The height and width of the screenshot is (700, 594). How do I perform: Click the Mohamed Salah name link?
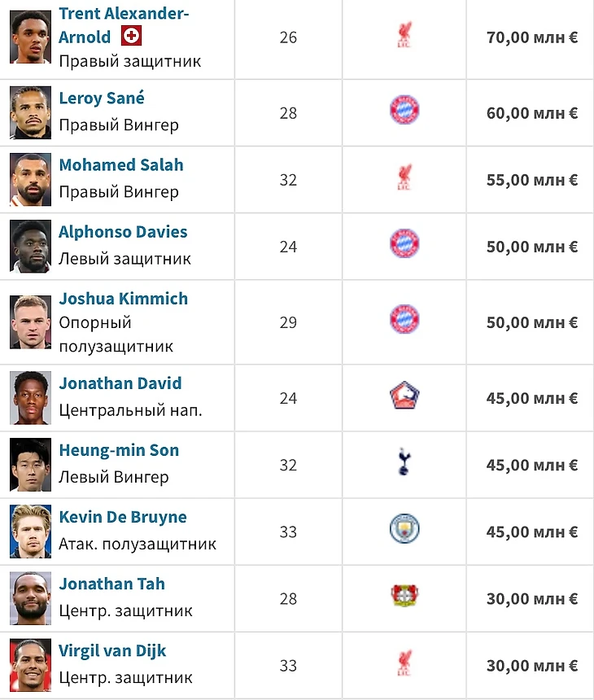point(121,165)
